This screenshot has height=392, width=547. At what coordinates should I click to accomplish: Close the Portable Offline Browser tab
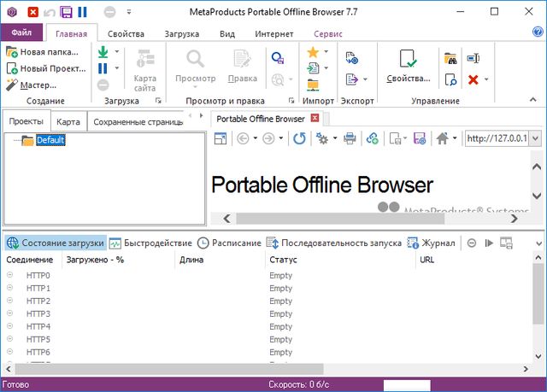315,119
